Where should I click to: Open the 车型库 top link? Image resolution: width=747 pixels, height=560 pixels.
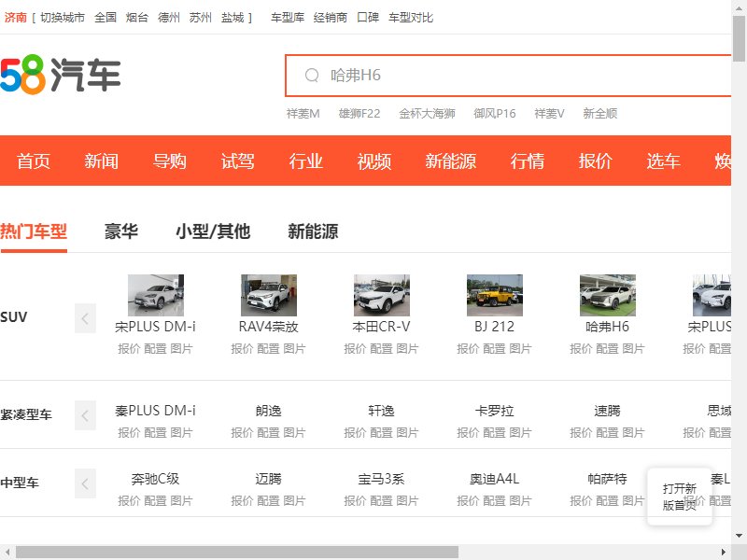(288, 18)
